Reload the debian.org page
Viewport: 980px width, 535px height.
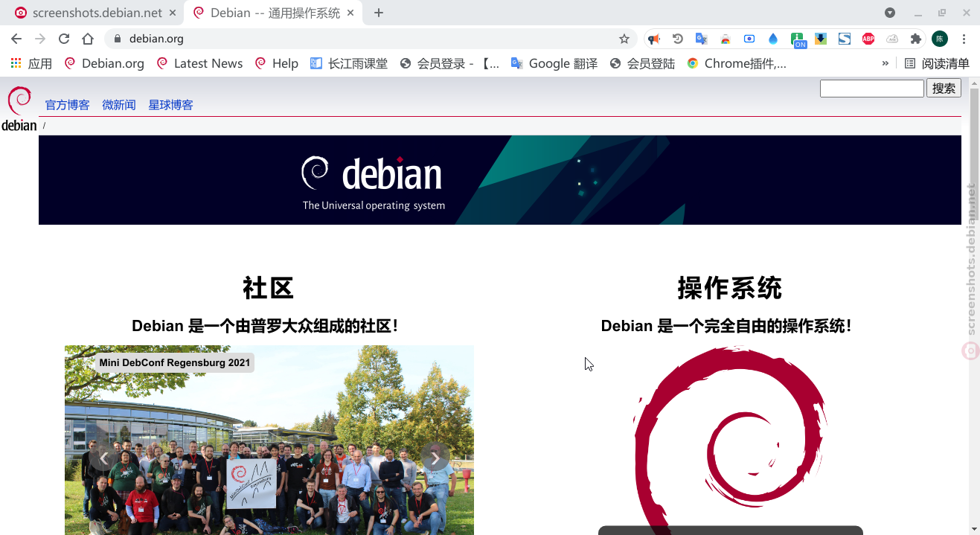64,39
